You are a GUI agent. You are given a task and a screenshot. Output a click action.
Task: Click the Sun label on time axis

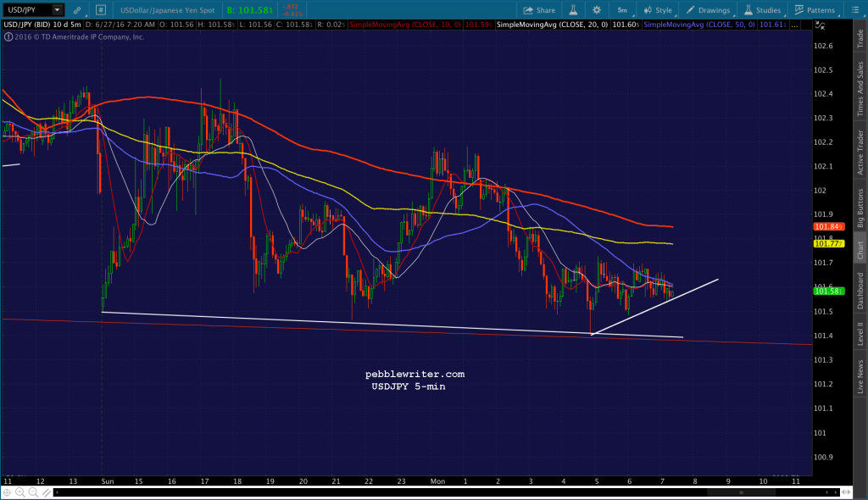[x=108, y=481]
